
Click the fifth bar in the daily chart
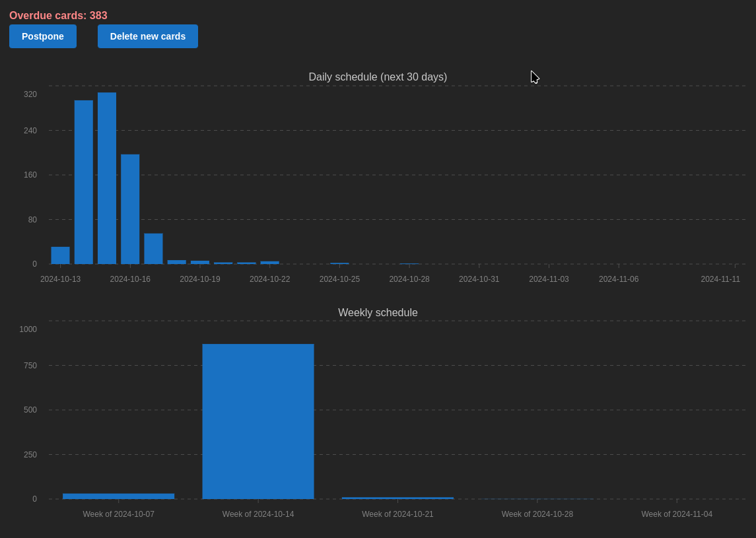coord(153,249)
